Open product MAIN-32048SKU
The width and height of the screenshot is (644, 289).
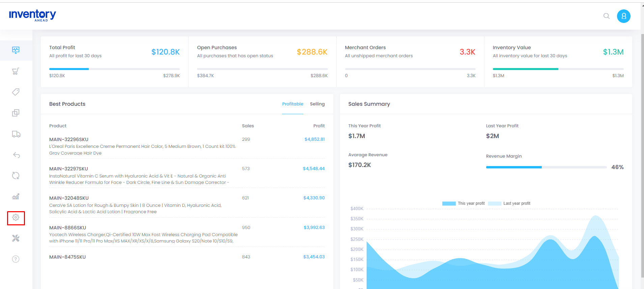69,198
